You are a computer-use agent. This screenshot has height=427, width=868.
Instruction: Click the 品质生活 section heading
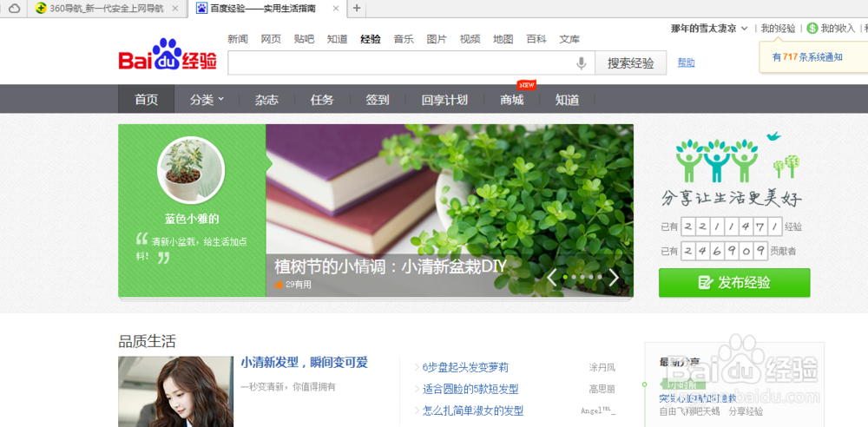(148, 341)
